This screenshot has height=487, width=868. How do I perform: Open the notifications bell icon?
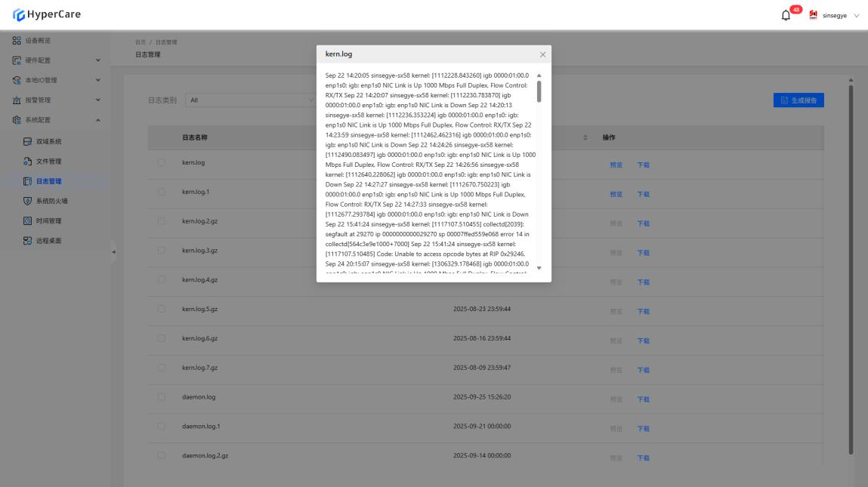[786, 16]
